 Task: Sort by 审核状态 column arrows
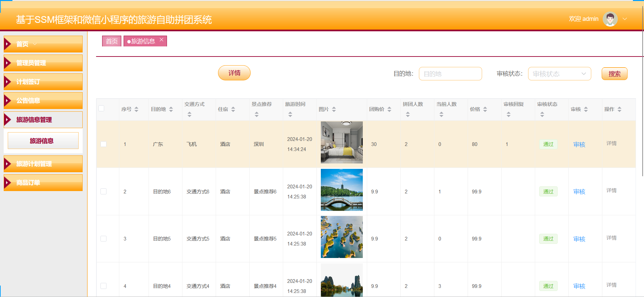pos(542,114)
